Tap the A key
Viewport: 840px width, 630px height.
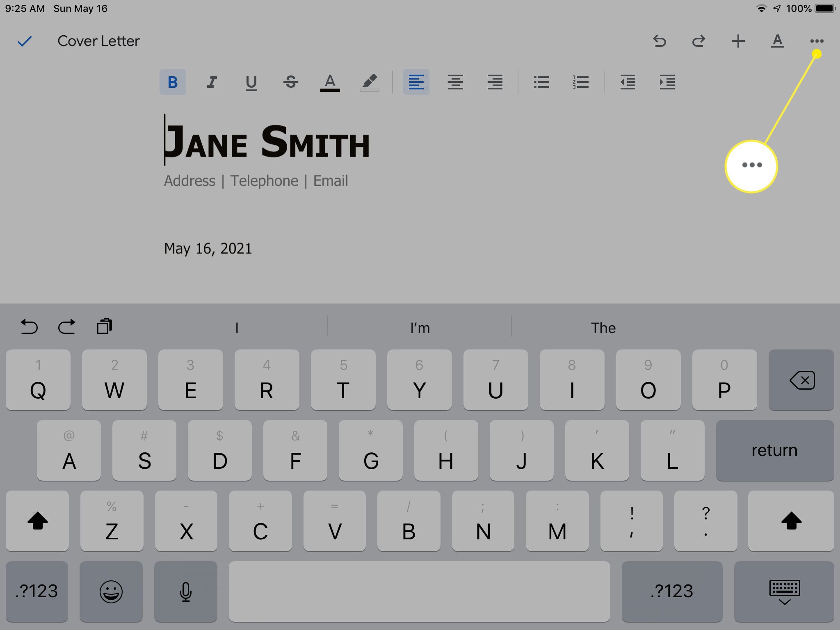point(69,450)
